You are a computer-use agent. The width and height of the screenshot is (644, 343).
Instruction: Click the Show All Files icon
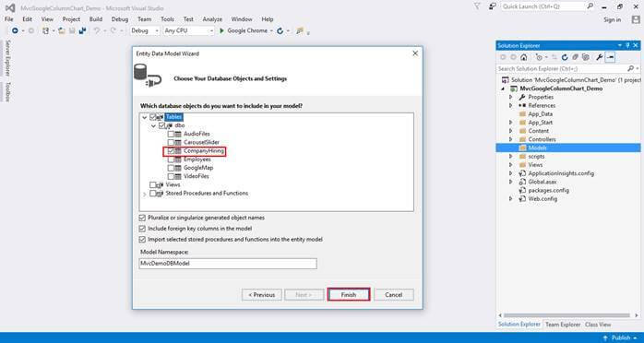tap(586, 57)
